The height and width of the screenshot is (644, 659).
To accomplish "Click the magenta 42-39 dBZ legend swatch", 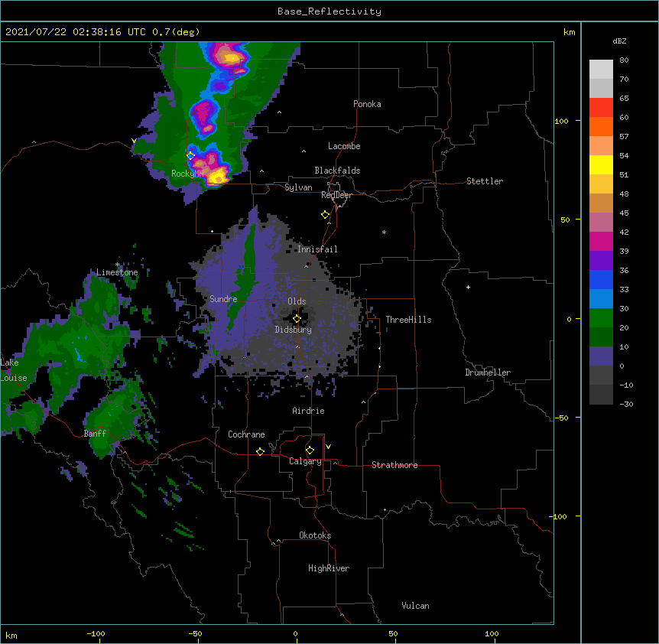I will (601, 241).
